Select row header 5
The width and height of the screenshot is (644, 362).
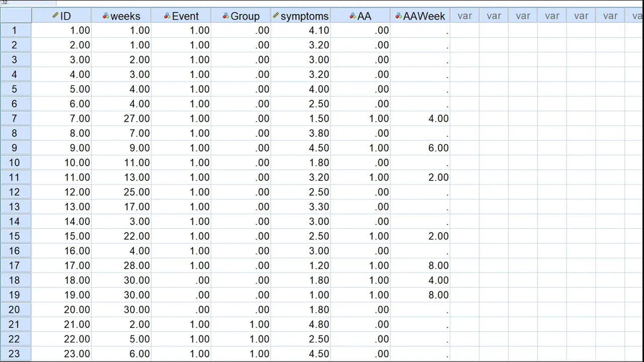click(16, 89)
